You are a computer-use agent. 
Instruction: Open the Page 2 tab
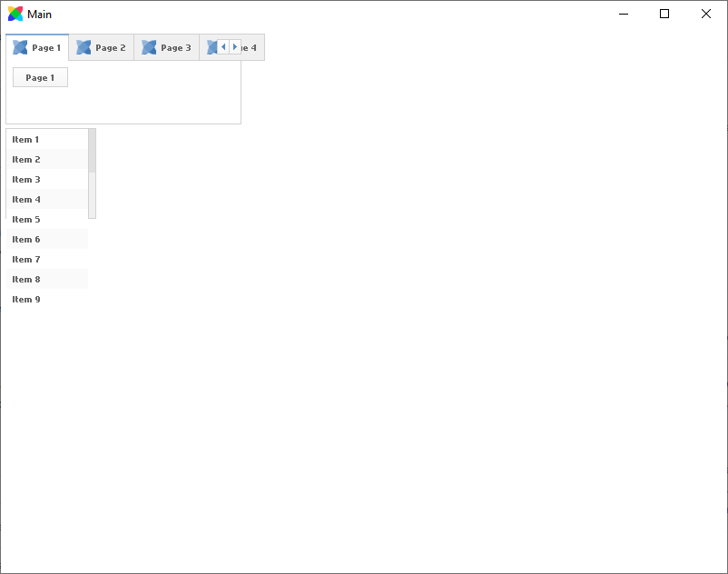[102, 47]
